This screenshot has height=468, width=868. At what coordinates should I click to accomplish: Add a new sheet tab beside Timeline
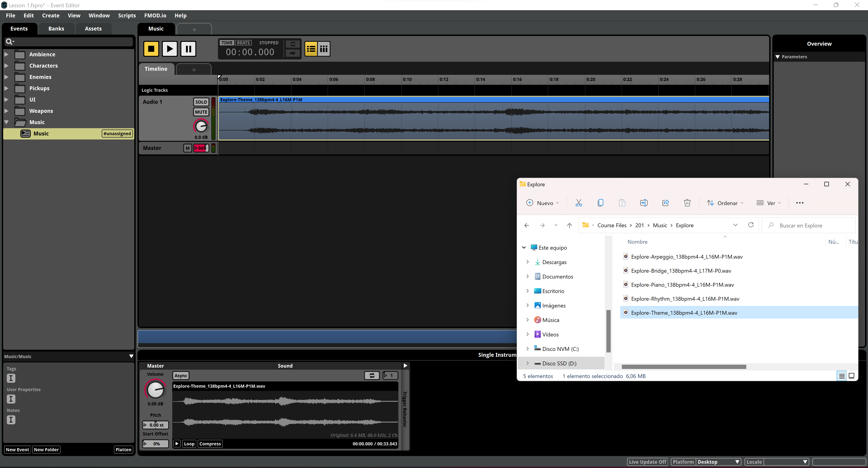[194, 69]
